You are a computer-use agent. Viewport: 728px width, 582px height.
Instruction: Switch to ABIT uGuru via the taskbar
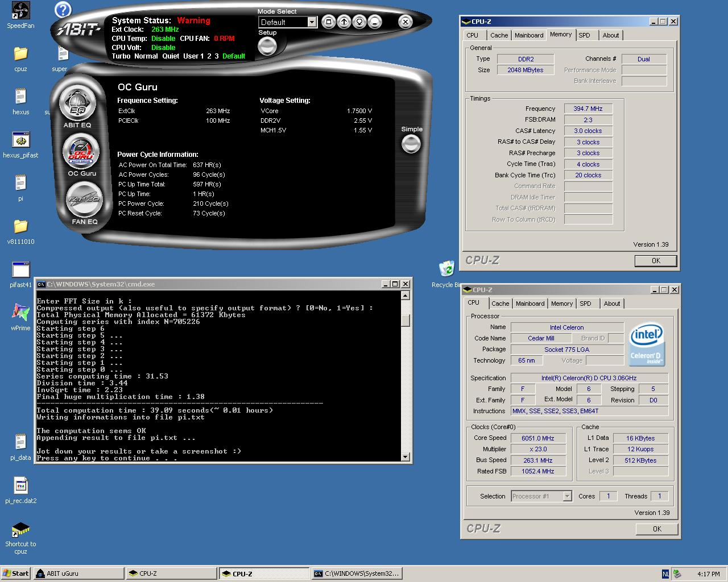(78, 573)
